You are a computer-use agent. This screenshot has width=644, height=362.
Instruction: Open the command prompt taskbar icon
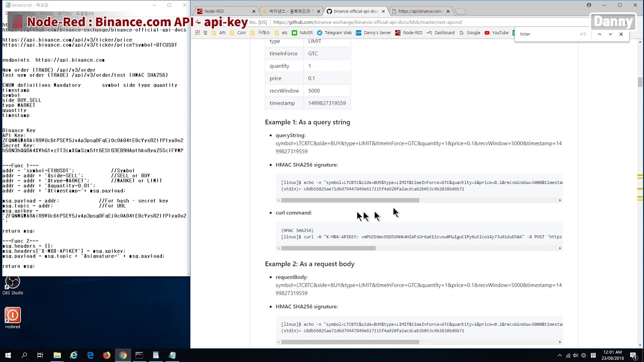point(139,355)
